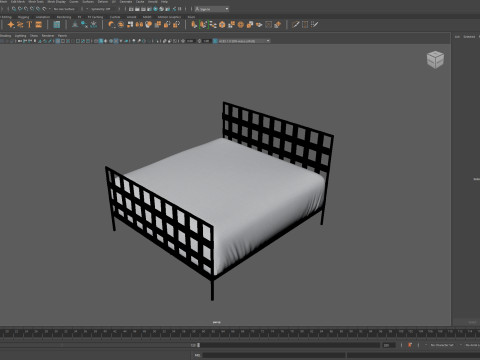Click the blue grid shelf icon
The width and height of the screenshot is (480, 360).
57,24
